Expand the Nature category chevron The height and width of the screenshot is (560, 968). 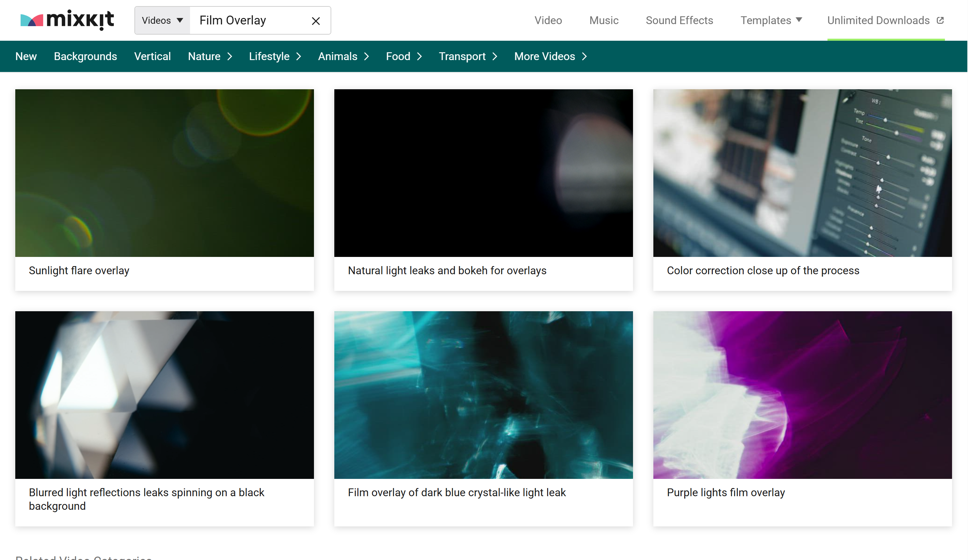(x=230, y=56)
